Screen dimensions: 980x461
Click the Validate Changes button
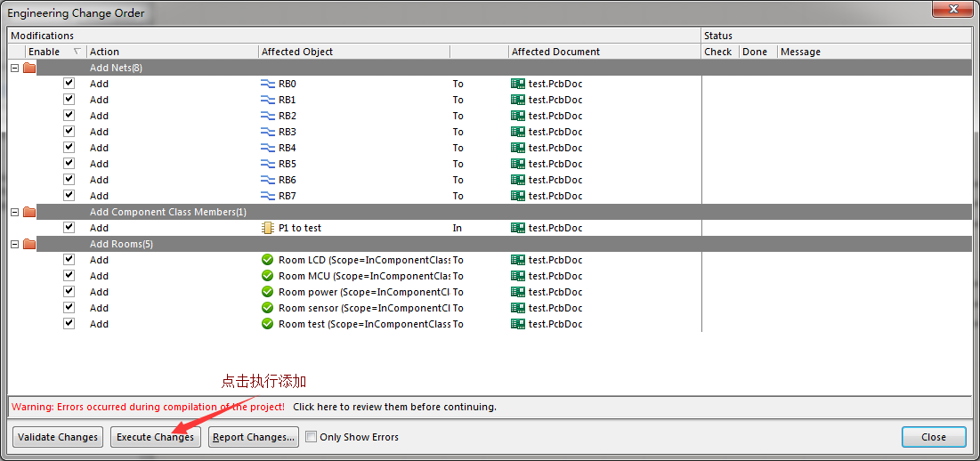(58, 437)
